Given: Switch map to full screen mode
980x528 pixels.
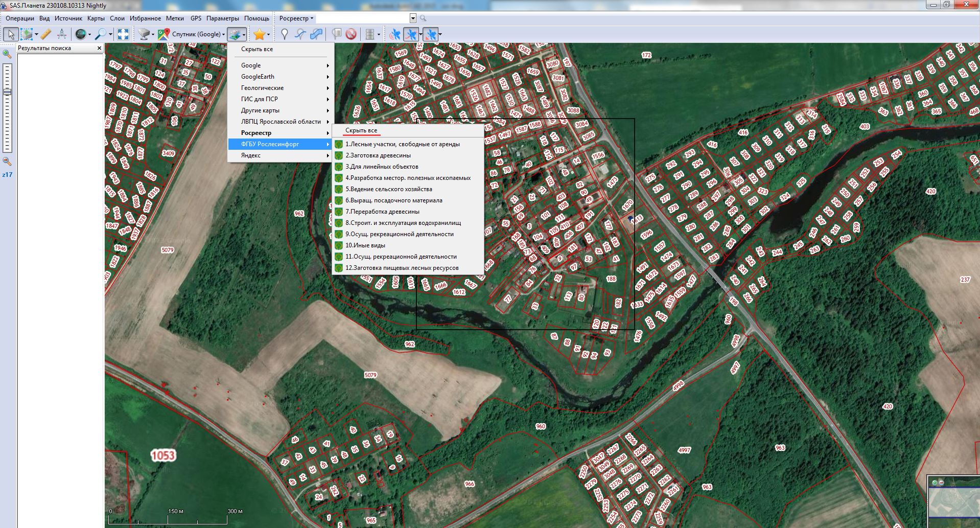Looking at the screenshot, I should pyautogui.click(x=123, y=34).
